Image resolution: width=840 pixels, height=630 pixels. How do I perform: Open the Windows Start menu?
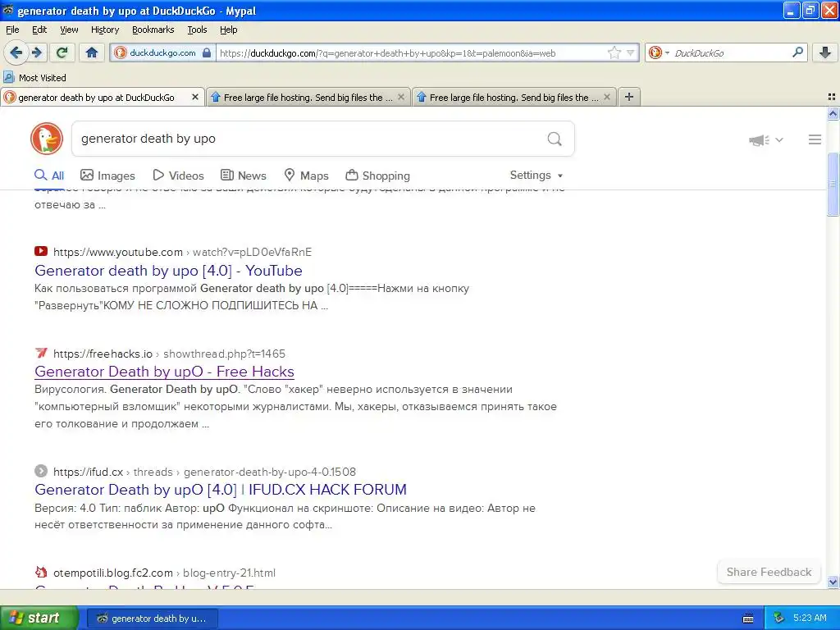coord(39,618)
